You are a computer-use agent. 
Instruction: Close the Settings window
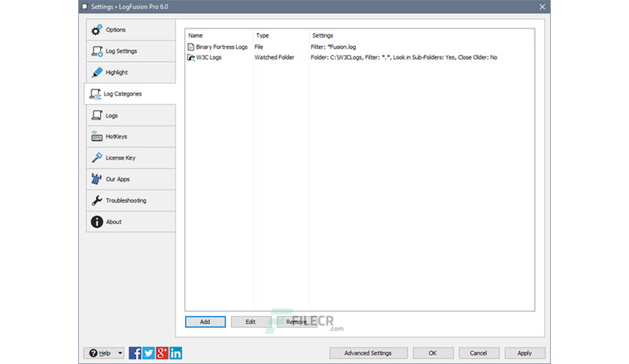coord(542,7)
